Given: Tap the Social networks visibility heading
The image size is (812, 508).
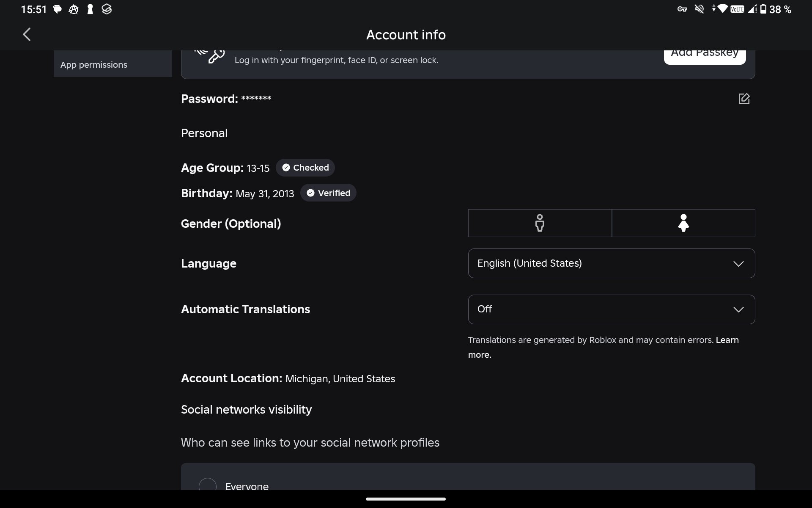Looking at the screenshot, I should click(247, 410).
